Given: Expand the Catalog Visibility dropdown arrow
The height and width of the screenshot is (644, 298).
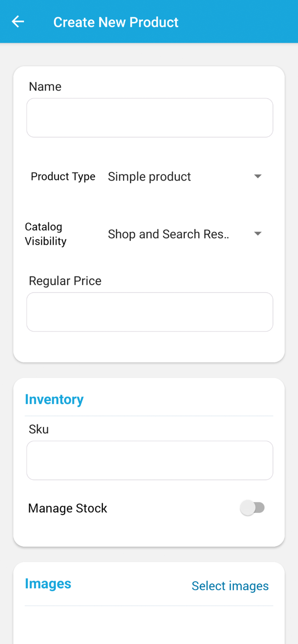Looking at the screenshot, I should tap(258, 234).
